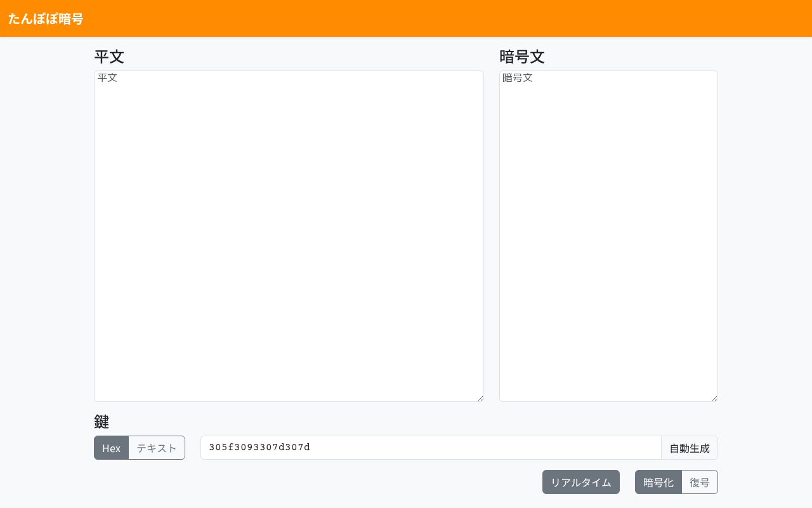Click the 鍵 section heading
Screen dimensions: 812x508
coord(101,422)
